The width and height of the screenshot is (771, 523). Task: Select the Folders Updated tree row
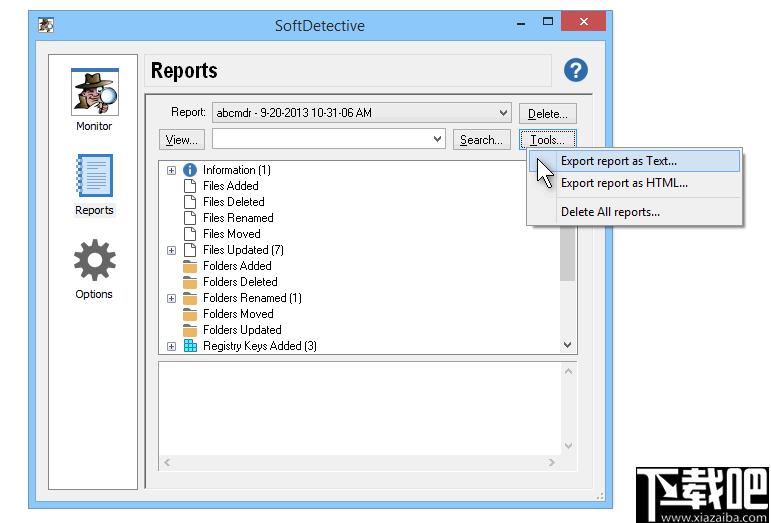coord(242,330)
